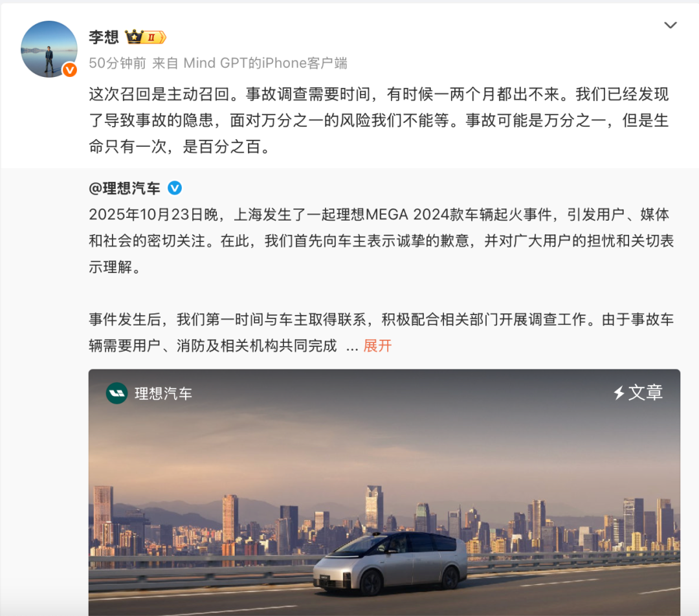Click the blue verified badge beside 理想汽车
This screenshot has width=699, height=616.
coord(175,188)
